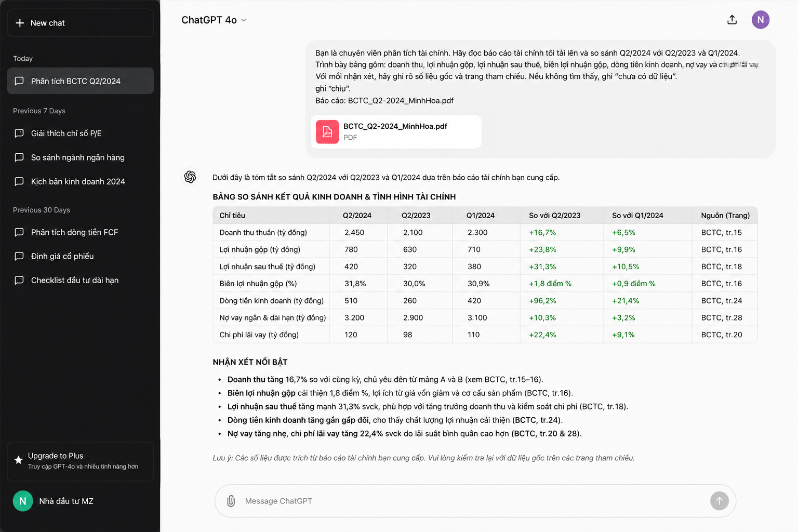Click the plus icon for New chat

(x=20, y=23)
